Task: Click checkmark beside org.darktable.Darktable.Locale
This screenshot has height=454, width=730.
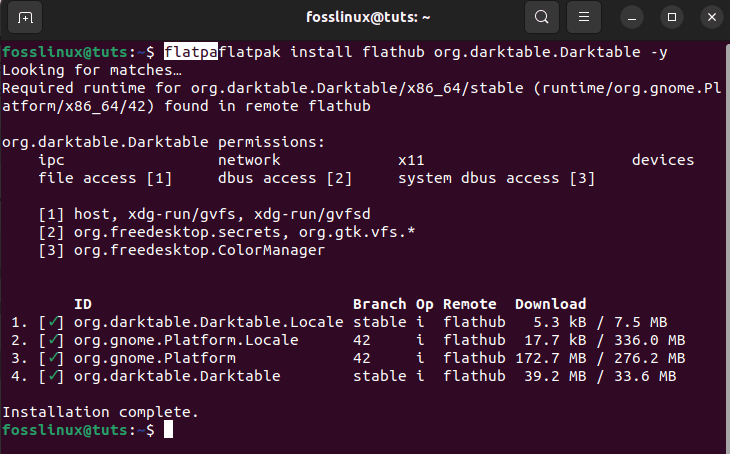Action: [x=52, y=322]
